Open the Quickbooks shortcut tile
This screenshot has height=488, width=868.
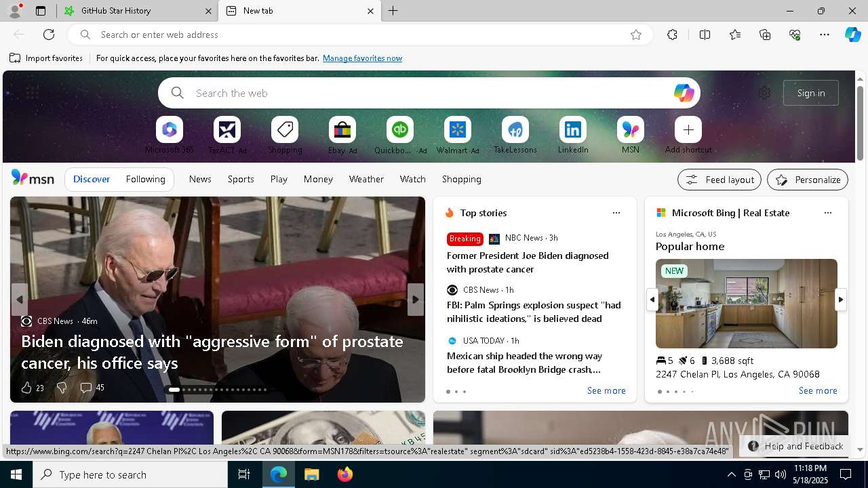tap(400, 129)
